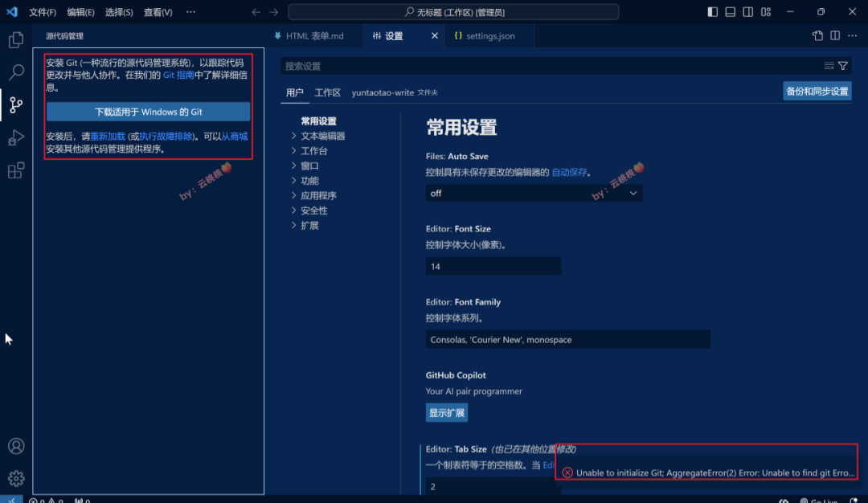Viewport: 868px width, 503px height.
Task: Expand 窗口 settings category
Action: (x=305, y=166)
